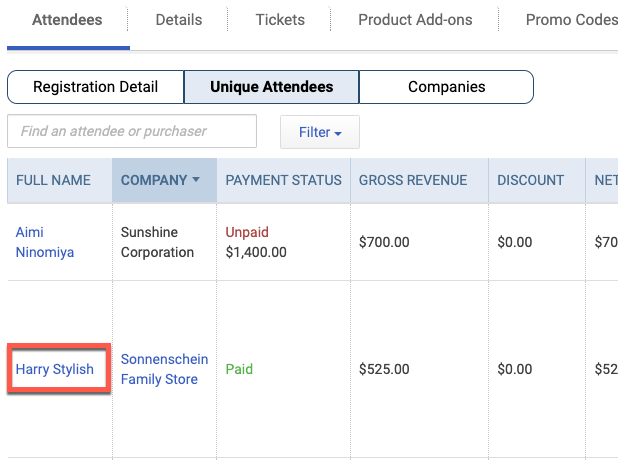This screenshot has height=461, width=618.
Task: Open Harry Stylish attendee link
Action: tap(55, 369)
